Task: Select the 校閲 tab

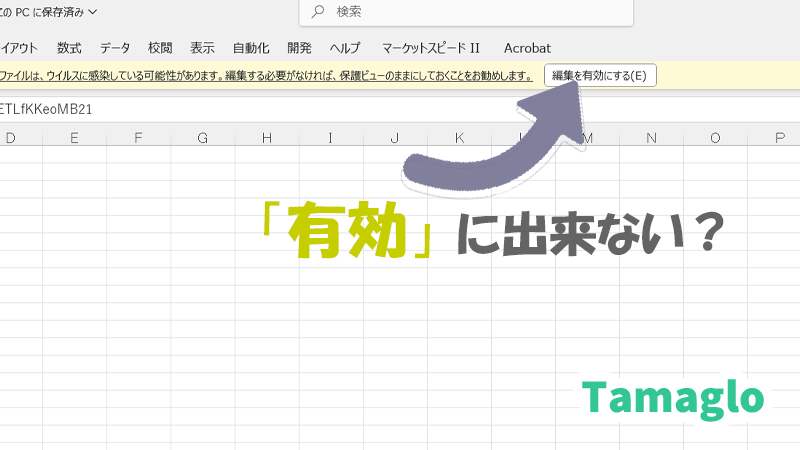Action: point(160,48)
